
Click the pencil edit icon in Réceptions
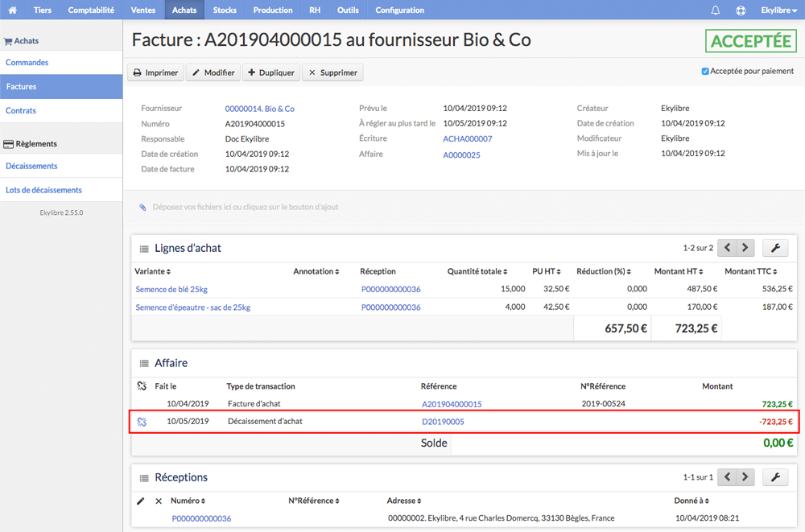pos(141,501)
